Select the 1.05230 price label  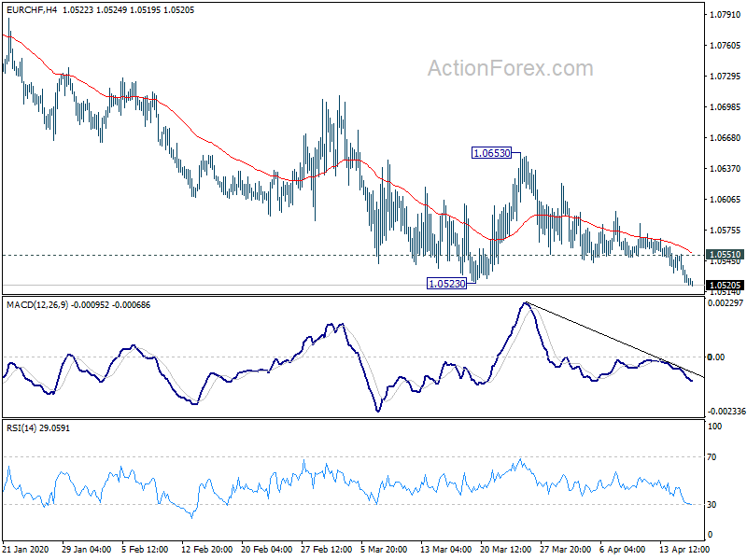pos(447,284)
